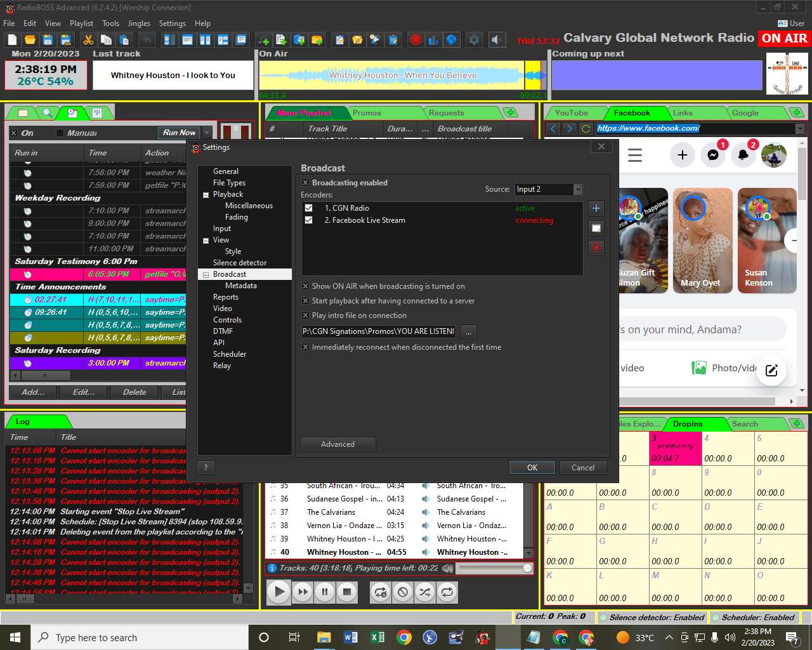Toggle Show ON AIR when broadcasting is turned on
The height and width of the screenshot is (650, 812).
click(305, 286)
